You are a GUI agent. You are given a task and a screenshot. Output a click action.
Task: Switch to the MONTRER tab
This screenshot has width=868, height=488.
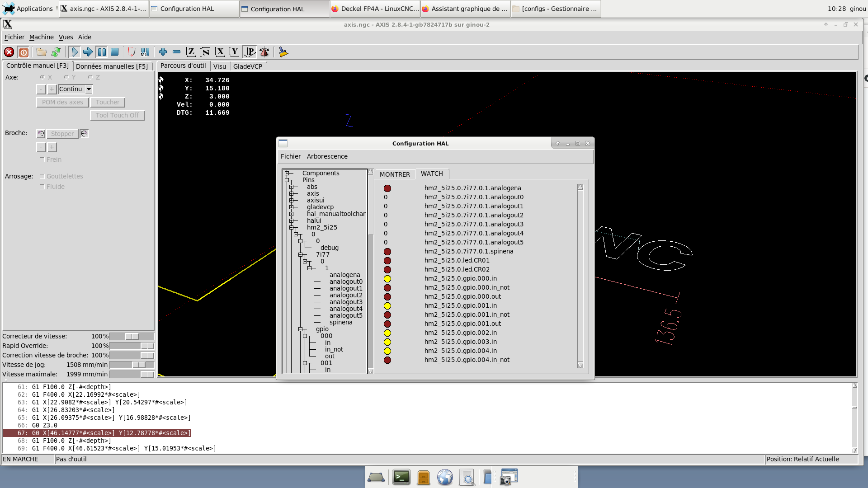[395, 174]
